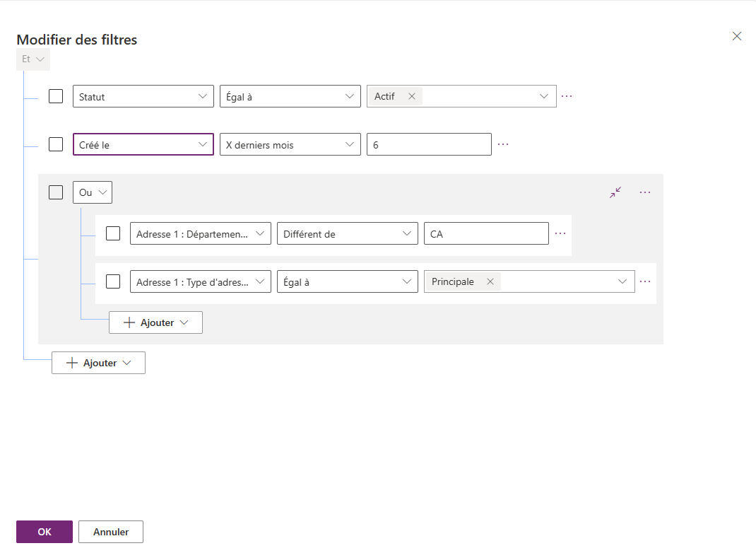
Task: Collapse the Ou group
Action: (615, 192)
